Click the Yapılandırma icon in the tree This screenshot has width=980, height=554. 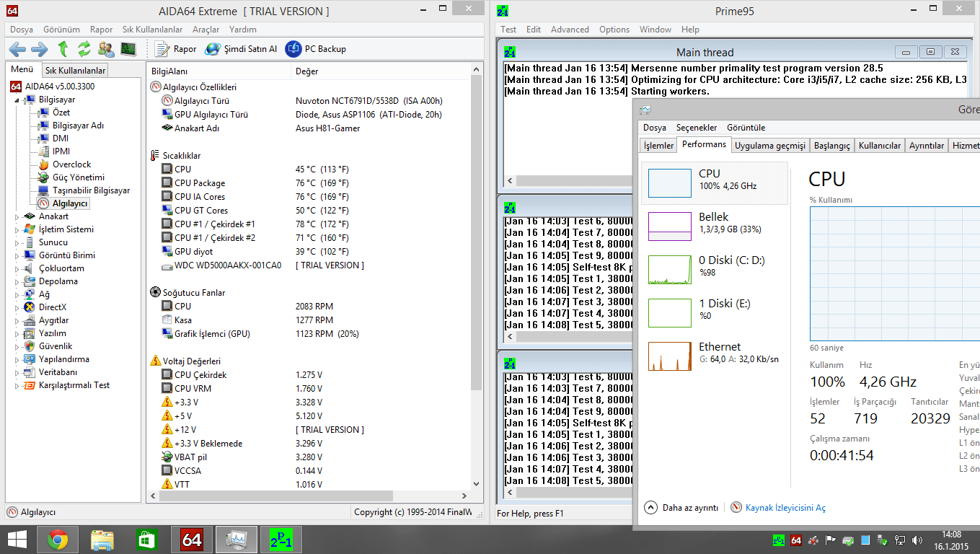[x=30, y=359]
